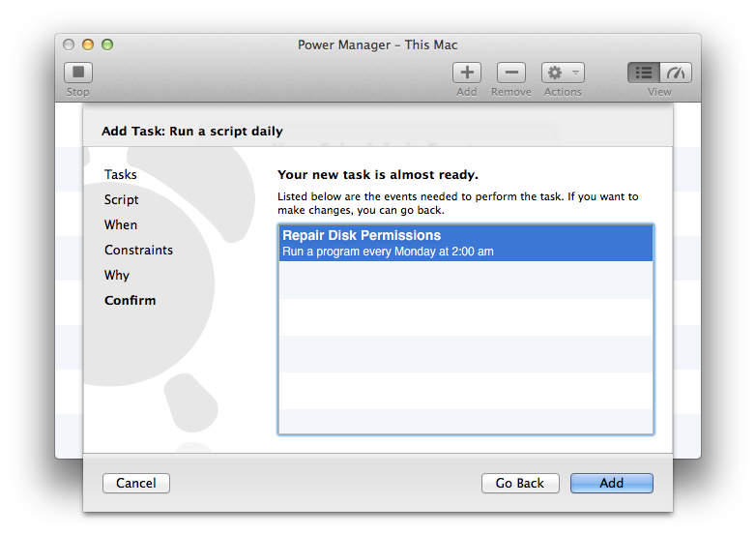Open the Actions gear dropdown
The image size is (756, 535).
pyautogui.click(x=563, y=73)
